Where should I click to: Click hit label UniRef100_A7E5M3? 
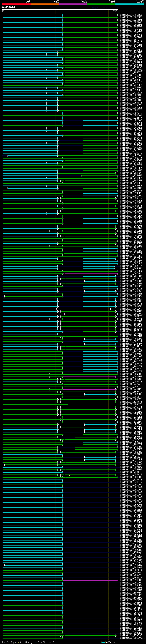(x=131, y=321)
